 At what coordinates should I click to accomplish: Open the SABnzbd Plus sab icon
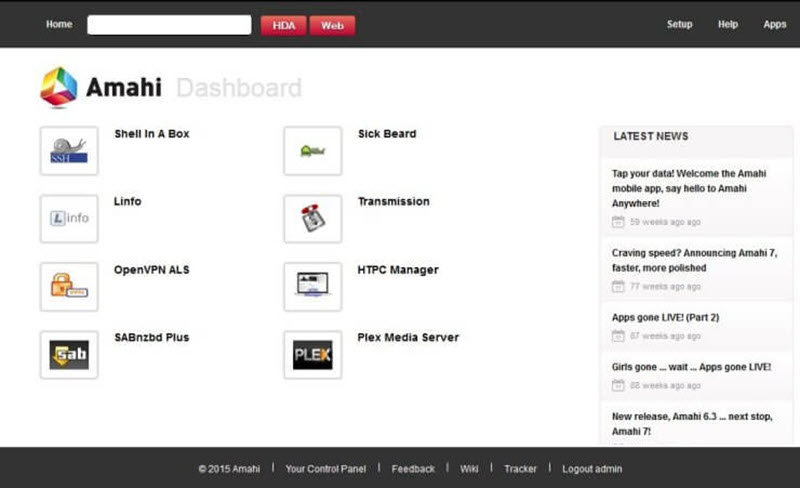coord(69,354)
